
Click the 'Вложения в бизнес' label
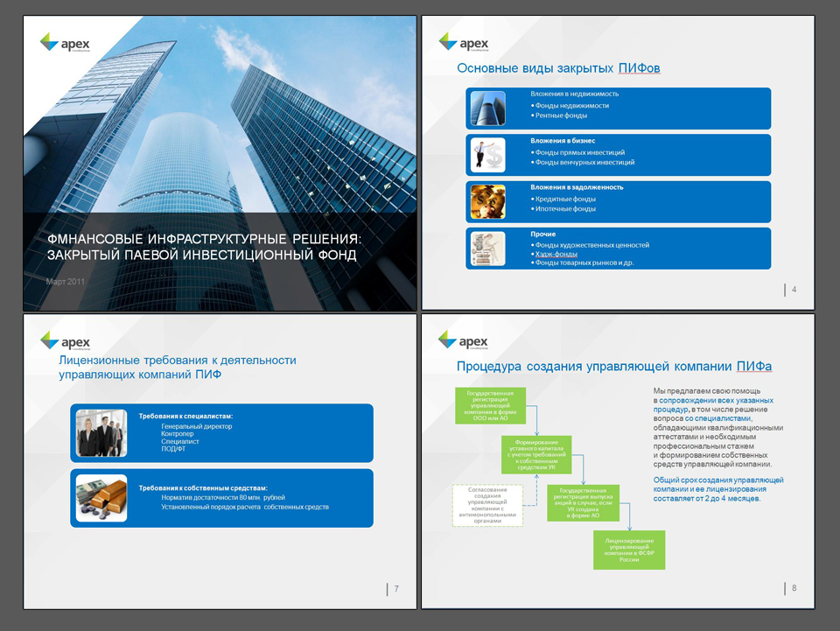point(563,140)
